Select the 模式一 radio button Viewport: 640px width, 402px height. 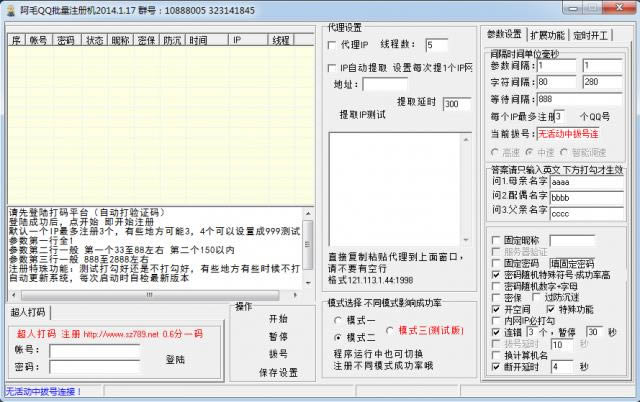pyautogui.click(x=338, y=320)
